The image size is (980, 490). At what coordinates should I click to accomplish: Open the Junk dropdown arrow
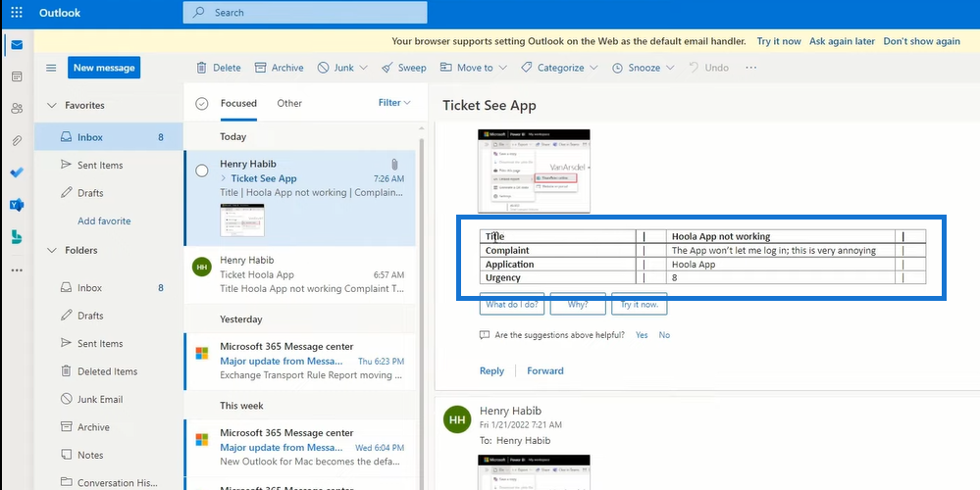tap(363, 68)
